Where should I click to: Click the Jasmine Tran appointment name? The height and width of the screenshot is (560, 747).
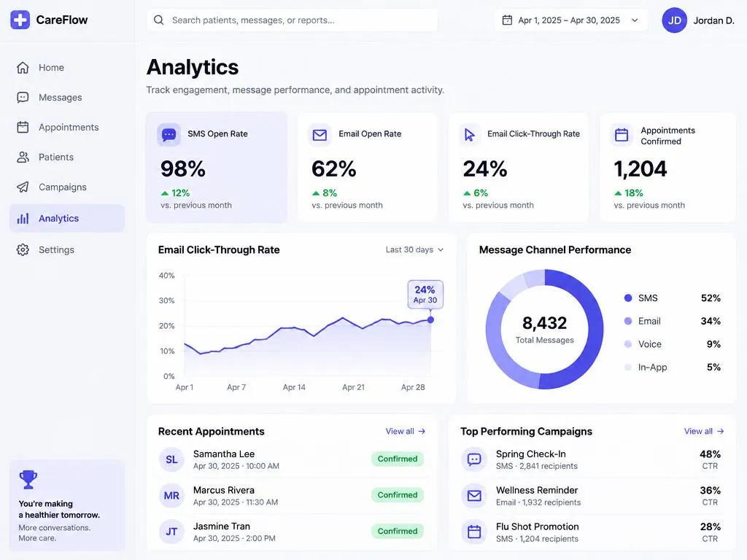click(x=222, y=526)
